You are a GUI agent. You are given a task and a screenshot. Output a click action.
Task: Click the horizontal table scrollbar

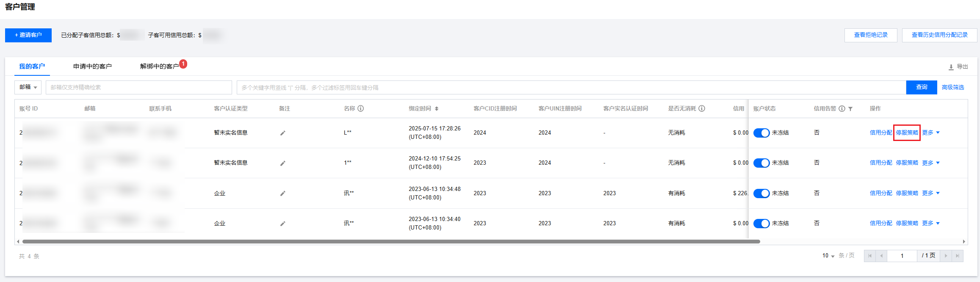point(391,242)
